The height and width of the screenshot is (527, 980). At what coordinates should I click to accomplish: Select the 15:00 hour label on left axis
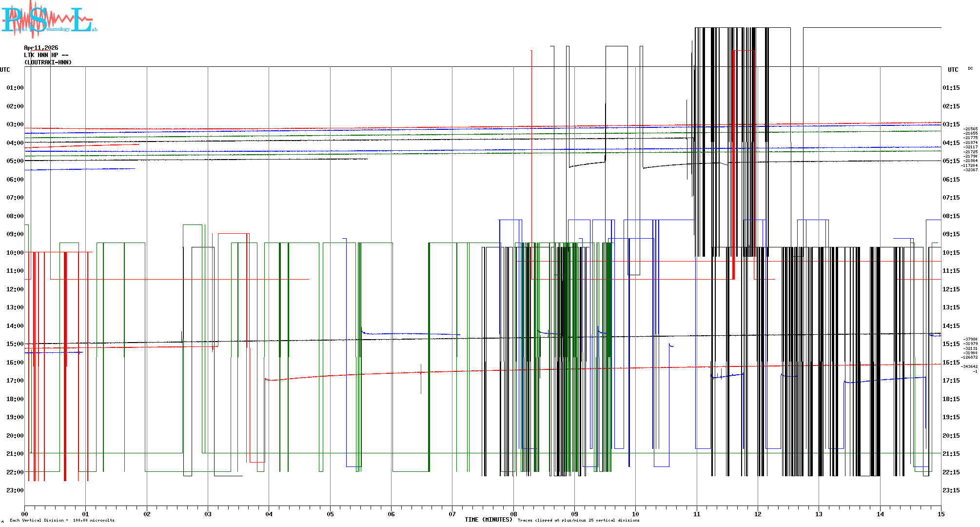[15, 344]
